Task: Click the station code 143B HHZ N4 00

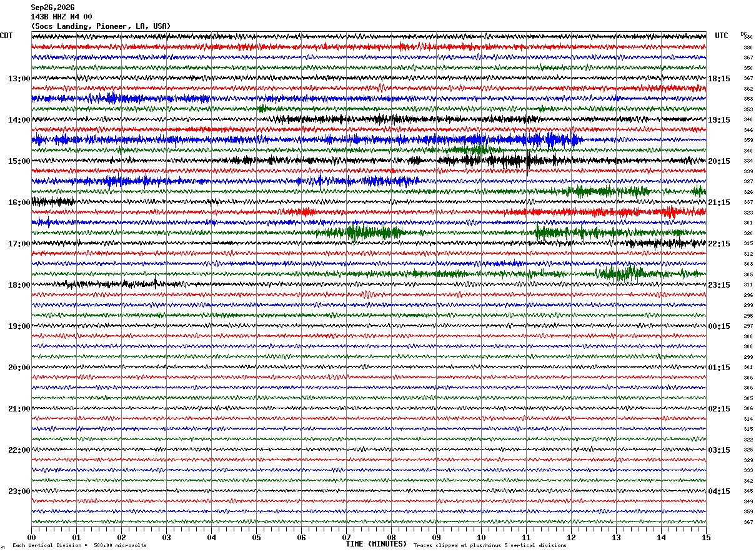Action: 61,17
